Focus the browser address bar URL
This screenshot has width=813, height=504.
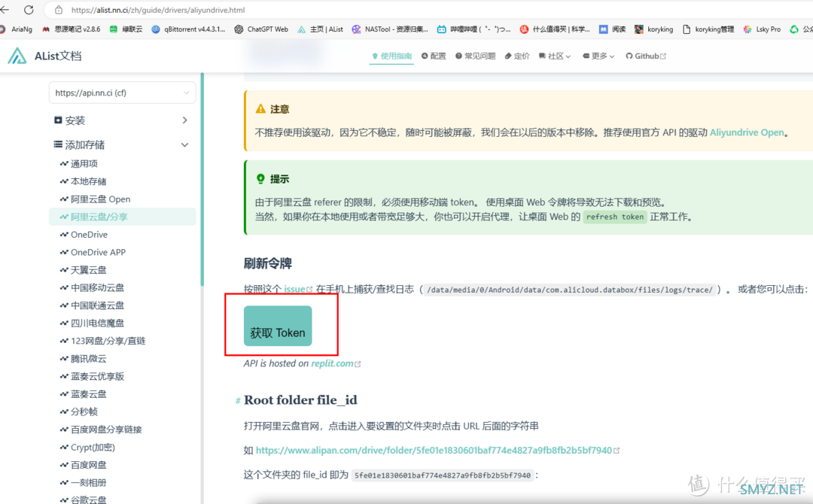tap(158, 10)
